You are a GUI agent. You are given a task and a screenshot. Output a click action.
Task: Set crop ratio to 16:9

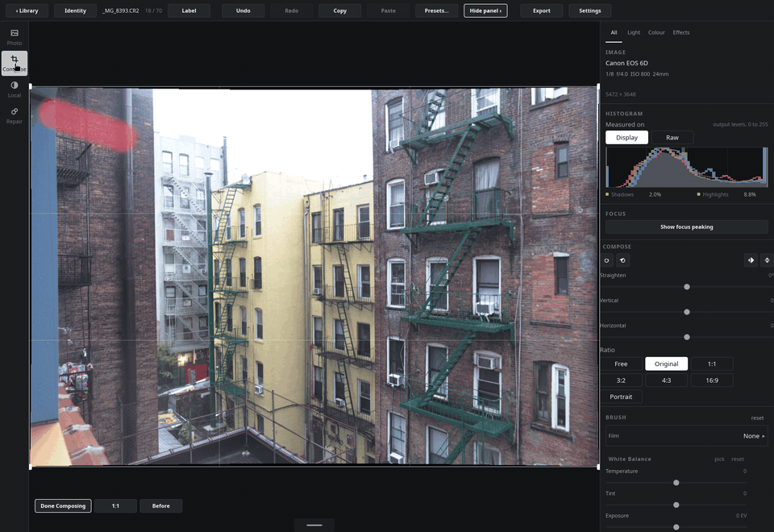(712, 380)
